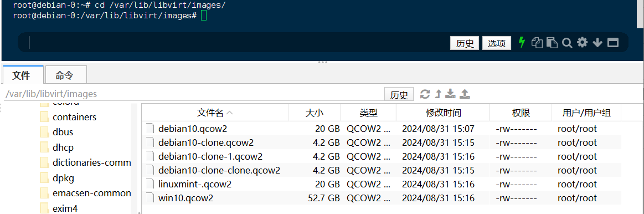The height and width of the screenshot is (214, 644).
Task: Click the green lightning quick-command icon
Action: [522, 42]
